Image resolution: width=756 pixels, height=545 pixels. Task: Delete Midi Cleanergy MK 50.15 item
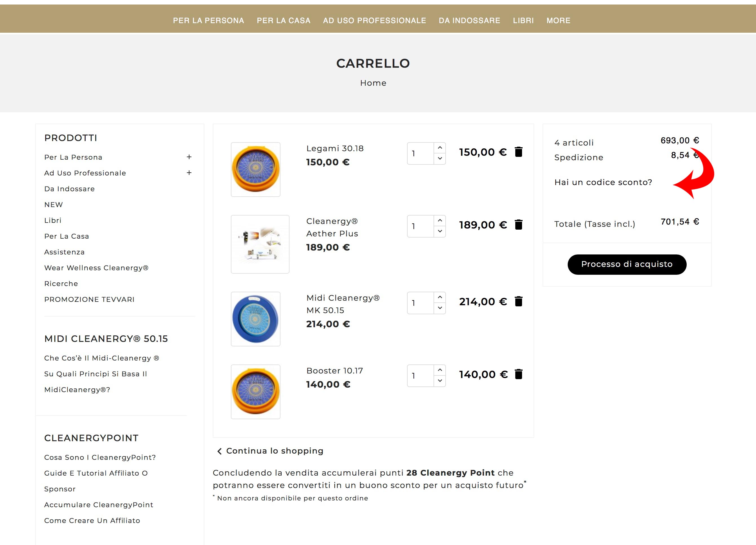(x=518, y=302)
